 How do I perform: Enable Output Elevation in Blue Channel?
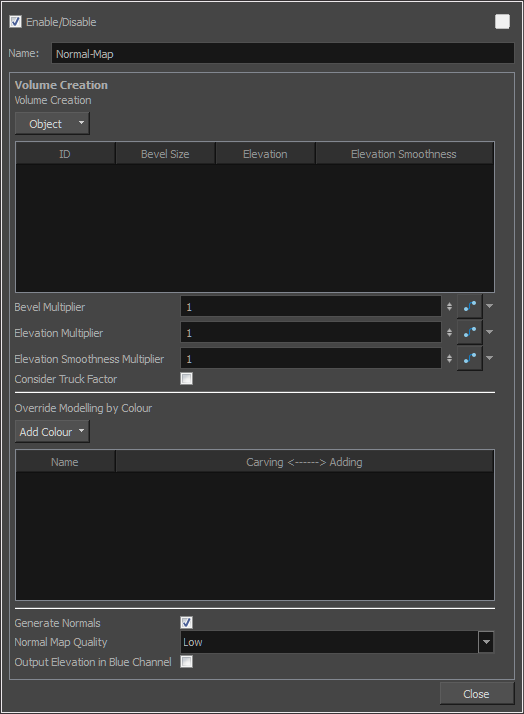(187, 662)
